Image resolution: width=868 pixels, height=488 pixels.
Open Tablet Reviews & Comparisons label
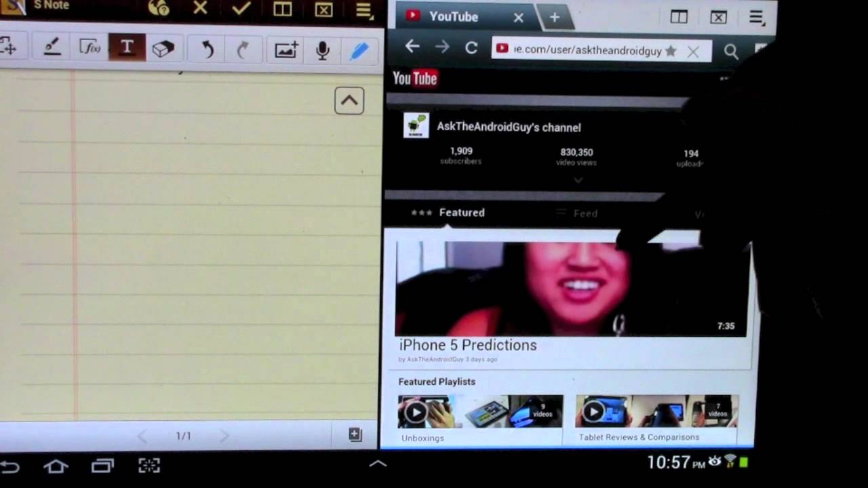(x=639, y=437)
